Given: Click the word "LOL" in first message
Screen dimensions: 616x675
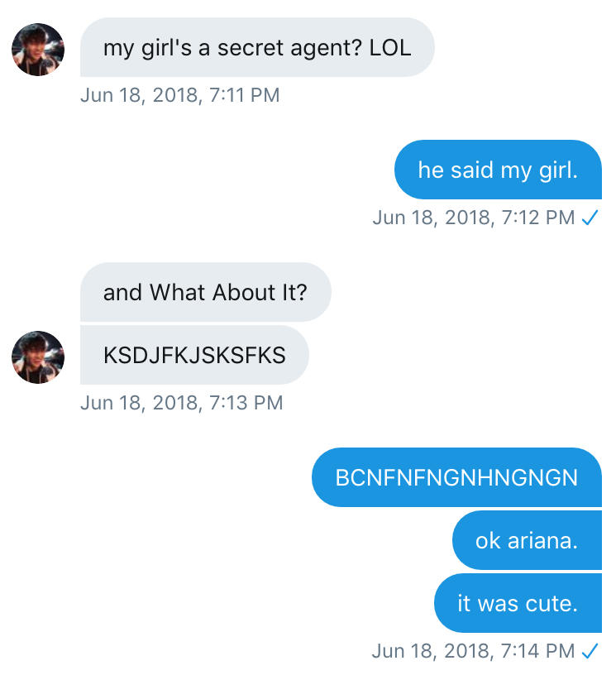Looking at the screenshot, I should point(390,48).
